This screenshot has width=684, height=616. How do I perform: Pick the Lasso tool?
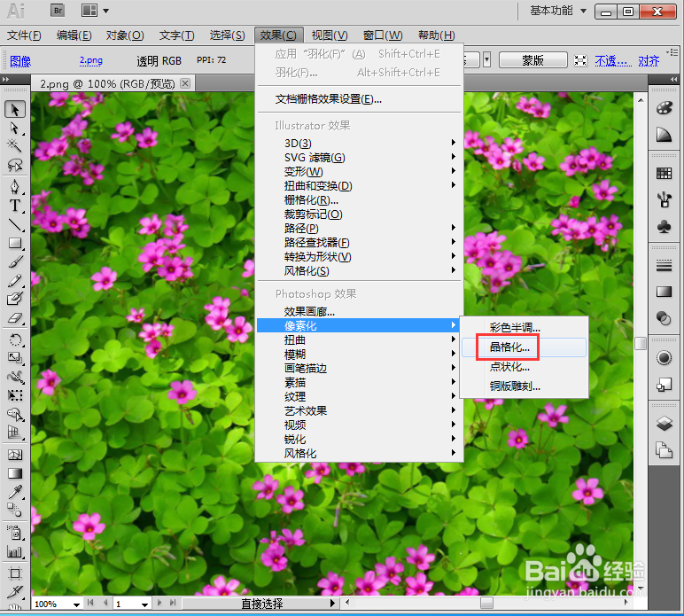15,165
